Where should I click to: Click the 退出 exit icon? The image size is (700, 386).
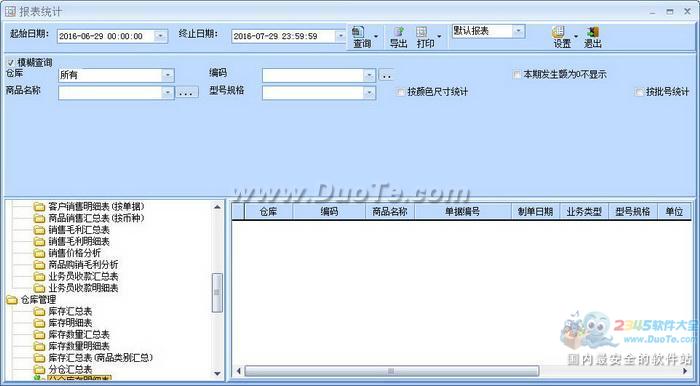tap(592, 32)
